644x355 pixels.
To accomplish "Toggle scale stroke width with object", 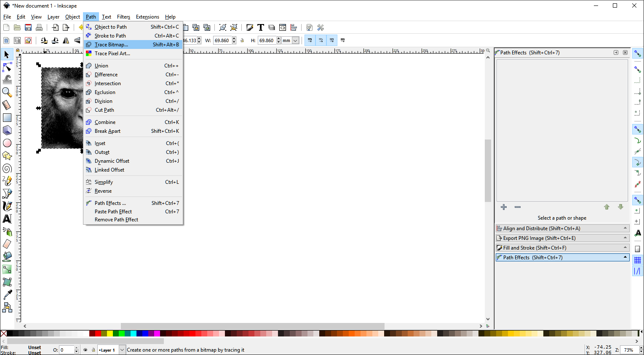I will coord(310,40).
